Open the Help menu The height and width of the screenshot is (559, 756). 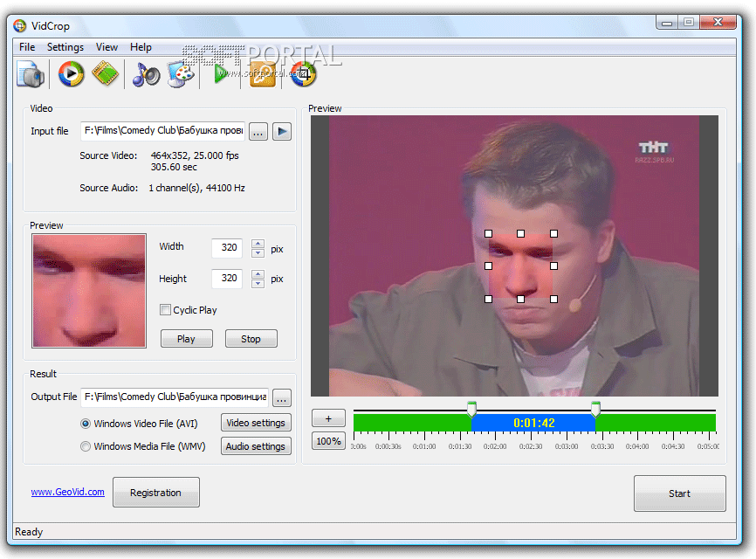point(141,47)
